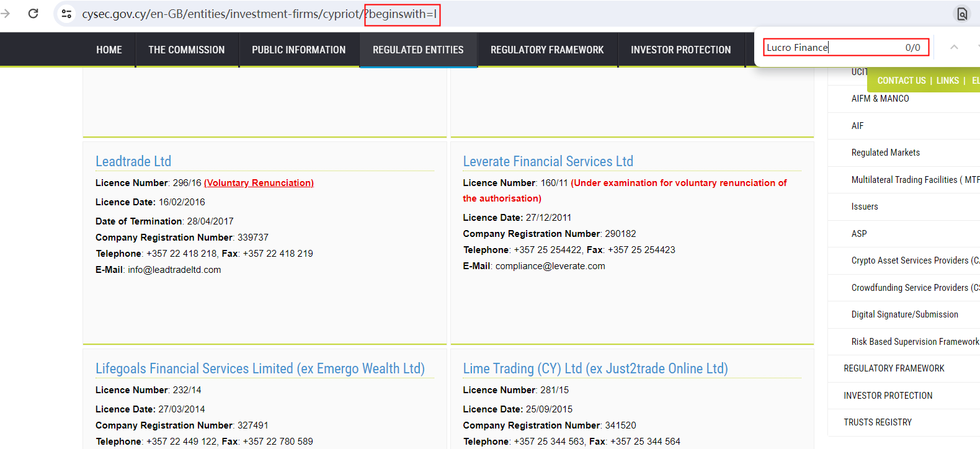Select Issuers sidebar item

tap(865, 207)
